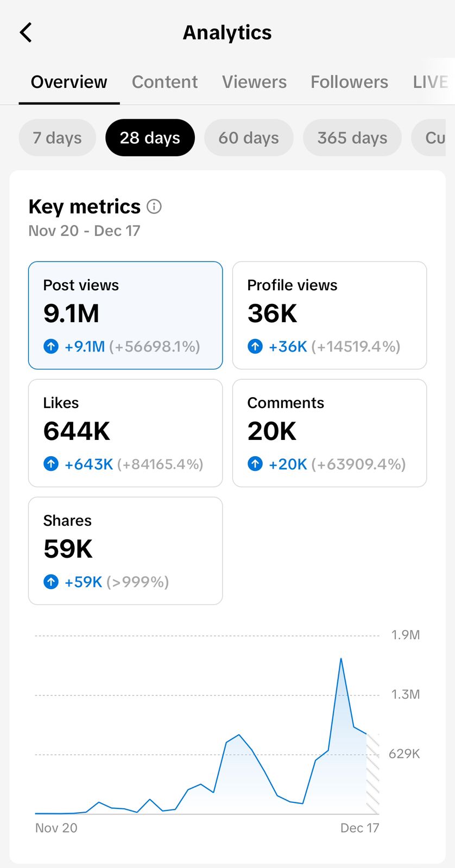Open the Key metrics info icon
This screenshot has height=868, width=455.
tap(154, 207)
